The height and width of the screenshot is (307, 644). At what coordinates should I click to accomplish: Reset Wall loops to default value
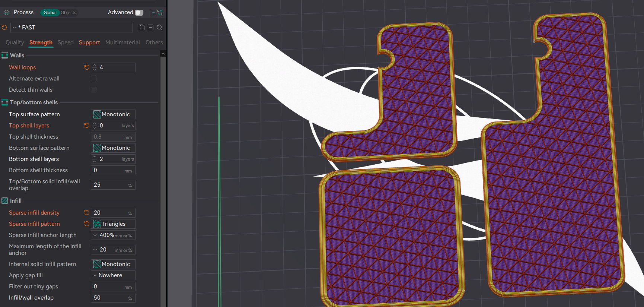[x=87, y=67]
